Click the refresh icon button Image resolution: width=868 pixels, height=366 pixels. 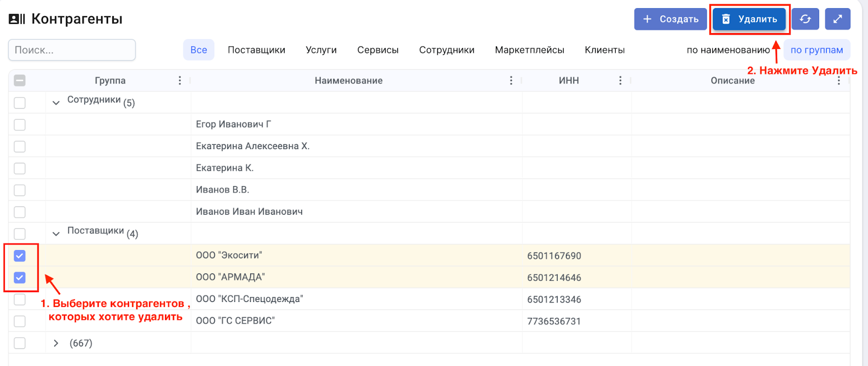click(x=805, y=19)
